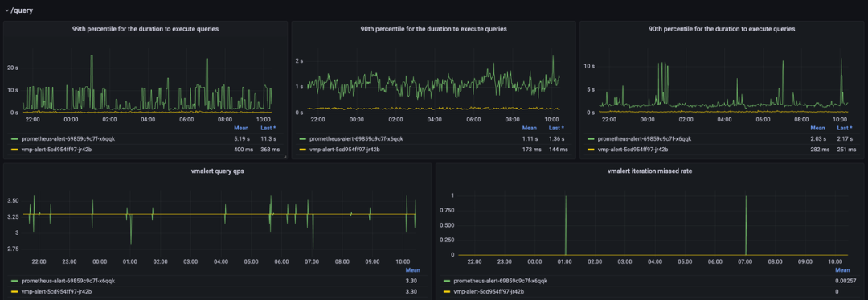This screenshot has height=300, width=868.
Task: Sort vmalert iteration missed rate legend by Mean
Action: (x=842, y=271)
